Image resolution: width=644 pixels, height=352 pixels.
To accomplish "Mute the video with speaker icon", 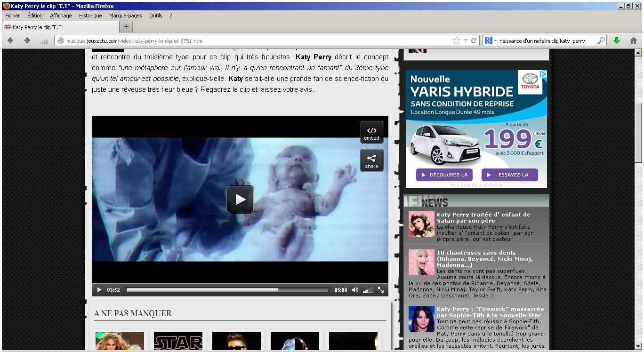I will [x=355, y=290].
